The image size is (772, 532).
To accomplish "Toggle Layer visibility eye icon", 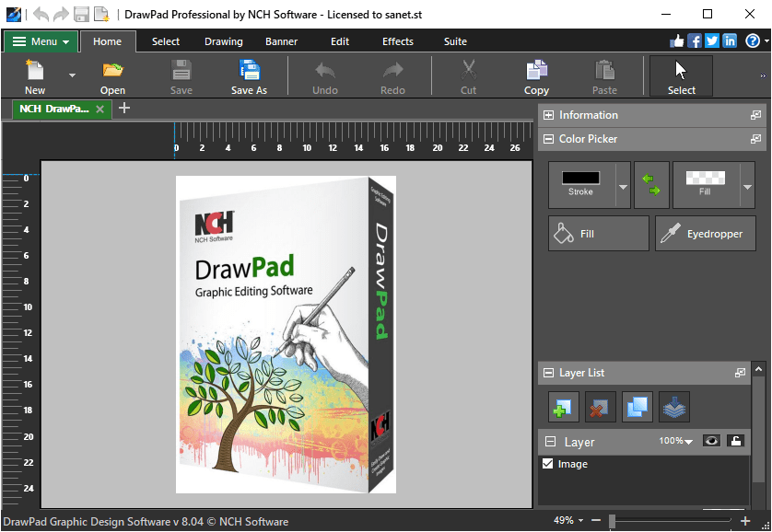I will click(711, 441).
